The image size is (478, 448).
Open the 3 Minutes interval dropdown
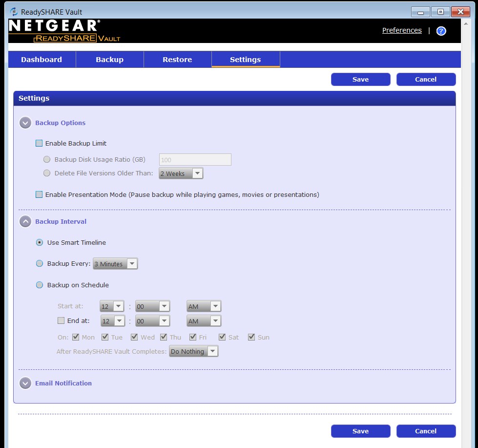coord(115,263)
